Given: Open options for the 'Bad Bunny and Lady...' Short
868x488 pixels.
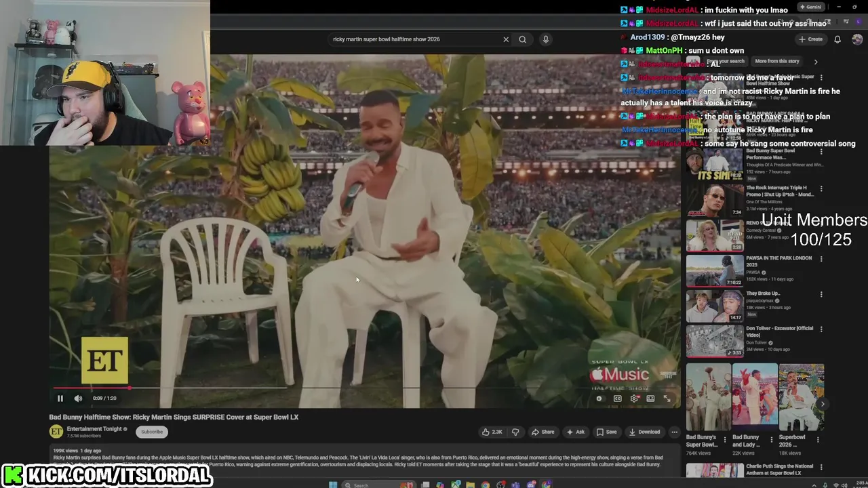Looking at the screenshot, I should click(x=771, y=439).
